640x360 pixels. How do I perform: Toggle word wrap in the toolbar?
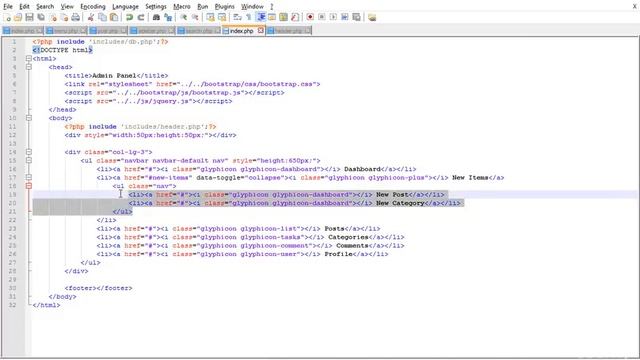click(237, 17)
